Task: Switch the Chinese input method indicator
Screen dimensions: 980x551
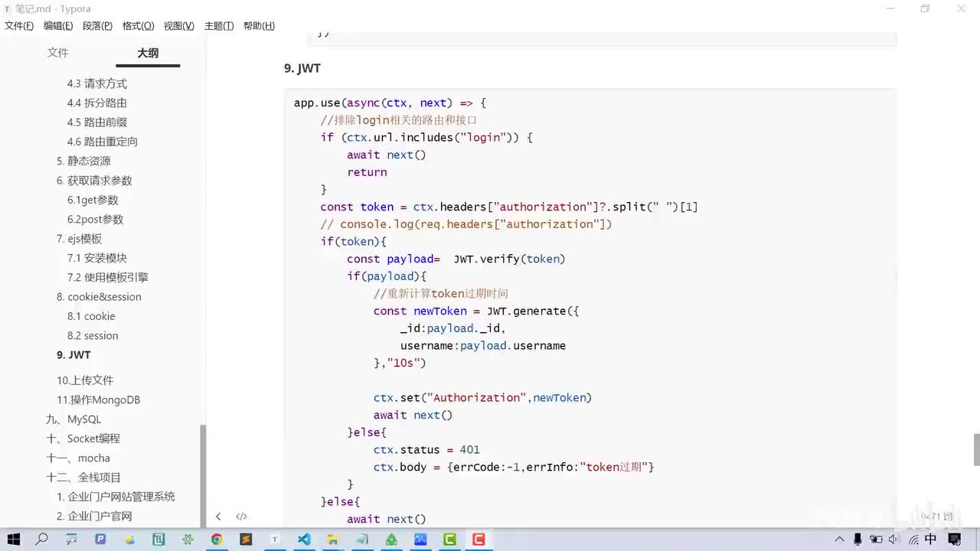Action: [930, 540]
